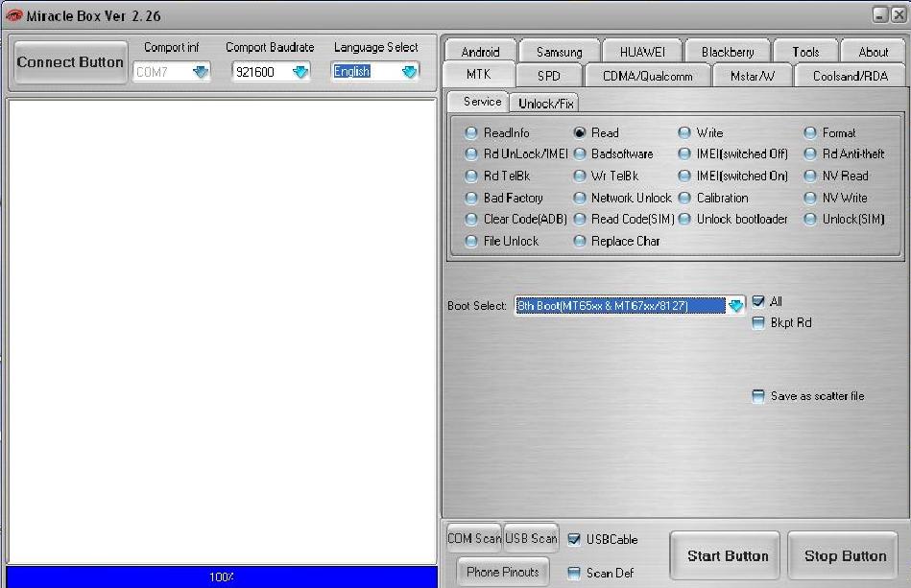Select the NV Read option
Image resolution: width=911 pixels, height=588 pixels.
(x=836, y=176)
